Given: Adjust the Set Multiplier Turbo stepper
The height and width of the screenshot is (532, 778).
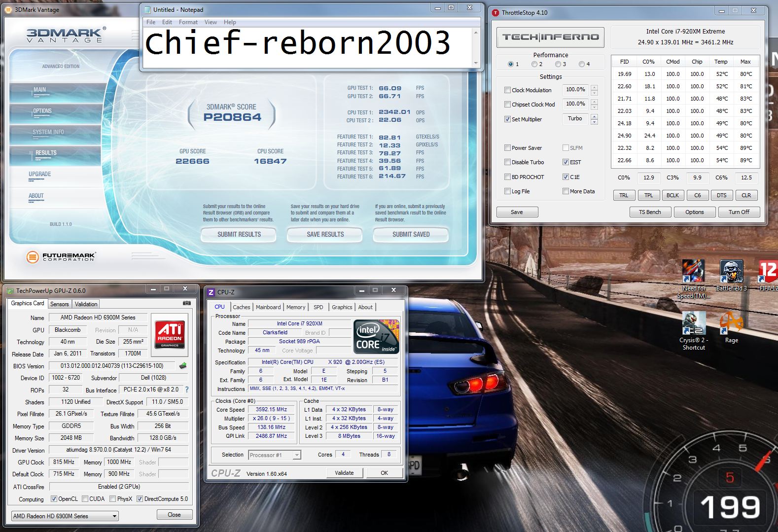Looking at the screenshot, I should (594, 119).
